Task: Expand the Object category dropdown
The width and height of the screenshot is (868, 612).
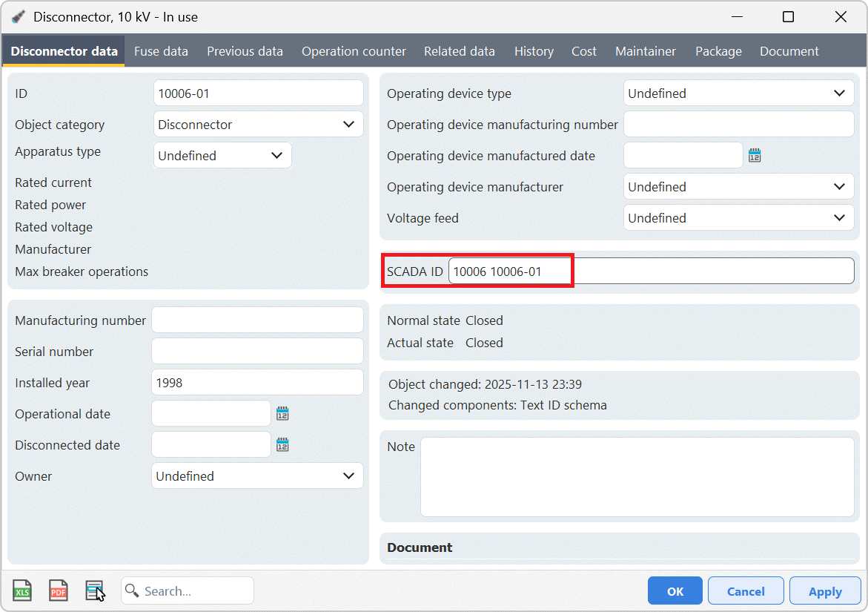Action: (348, 125)
